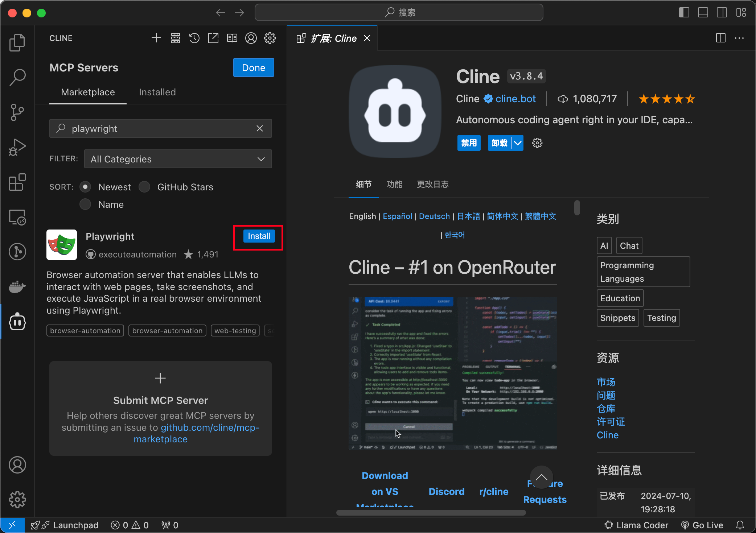Viewport: 756px width, 533px height.
Task: Switch to Installed tab
Action: (x=157, y=92)
